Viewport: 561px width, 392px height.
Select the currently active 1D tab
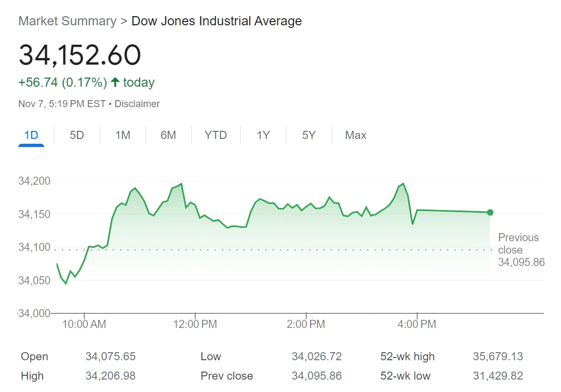(31, 135)
